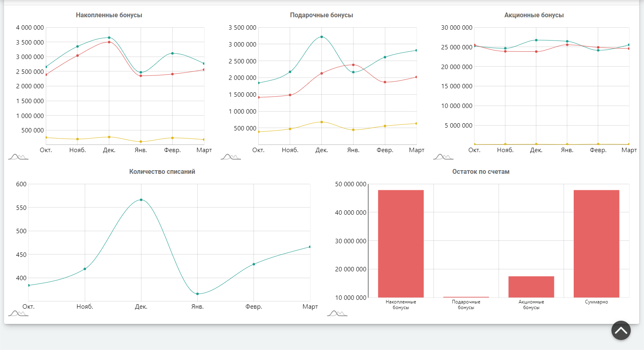Select the Суммарно bar in Остаток по счетам
This screenshot has height=350, width=644.
click(596, 244)
